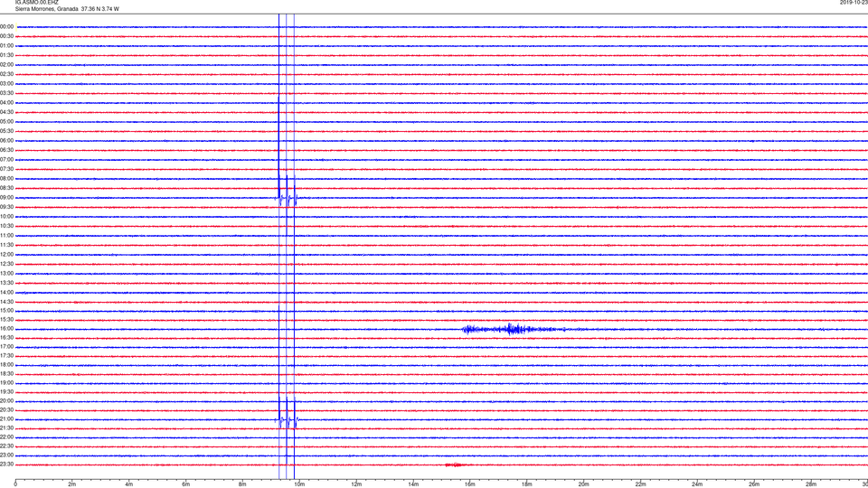Select the 20:00 time label
The width and height of the screenshot is (868, 488).
(6, 401)
